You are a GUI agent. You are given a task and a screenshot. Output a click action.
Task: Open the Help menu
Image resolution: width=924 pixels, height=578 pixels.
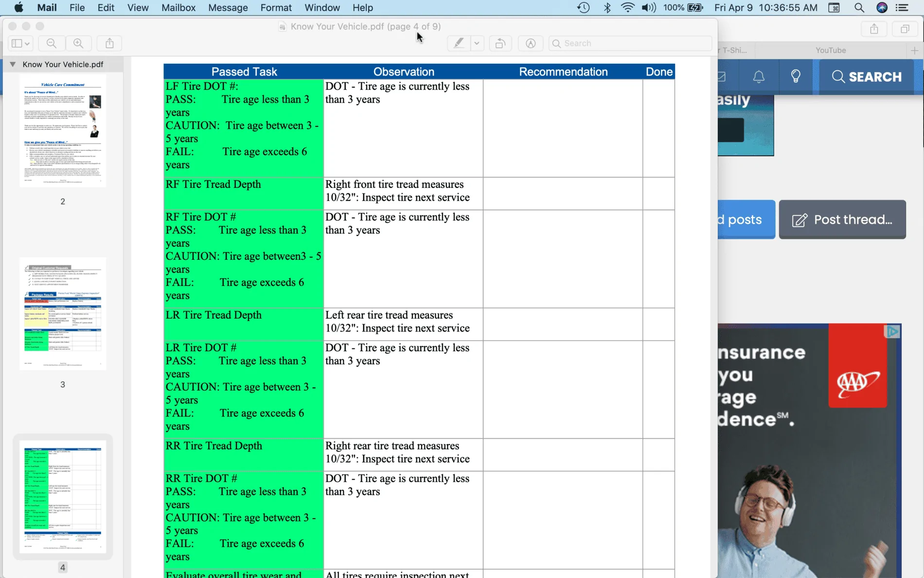tap(362, 8)
